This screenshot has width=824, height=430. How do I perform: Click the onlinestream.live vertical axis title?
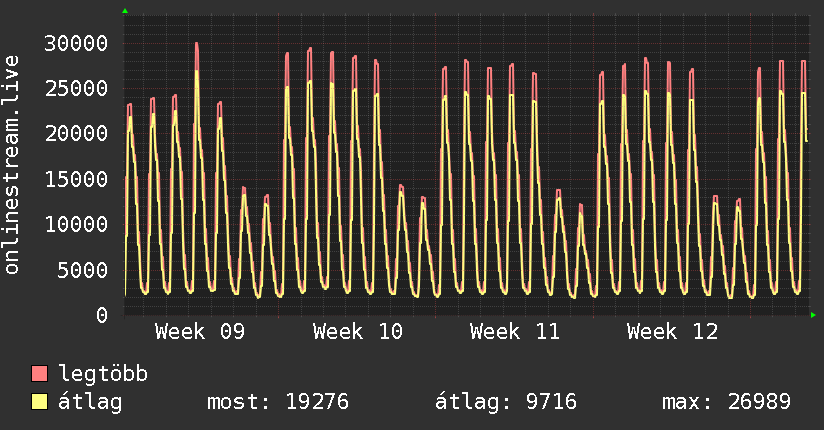point(11,165)
